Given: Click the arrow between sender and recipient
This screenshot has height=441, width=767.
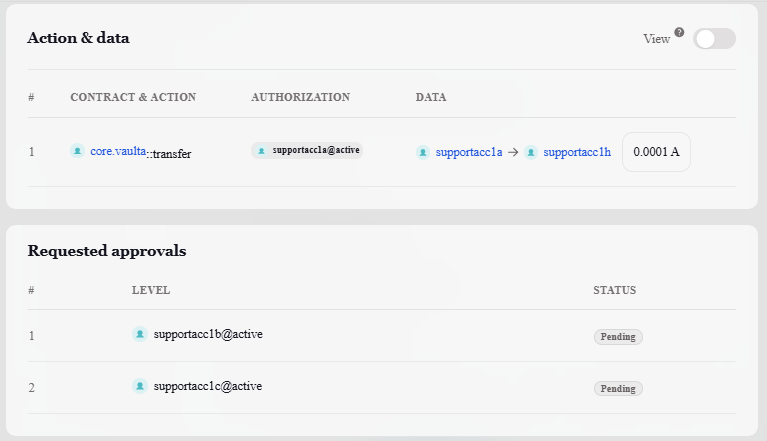Looking at the screenshot, I should point(513,152).
